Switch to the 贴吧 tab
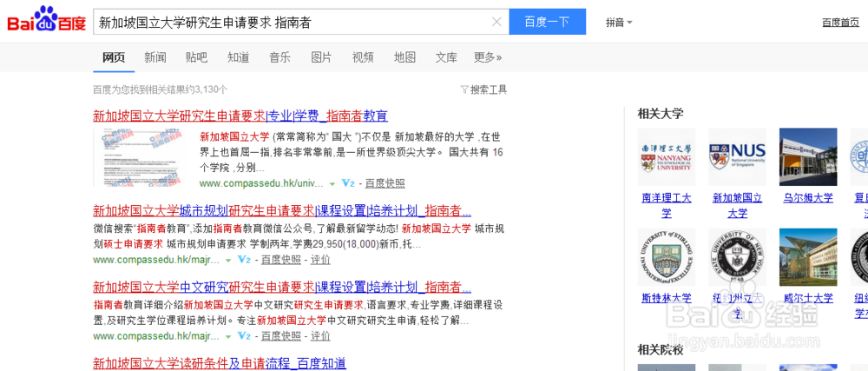The image size is (868, 371). point(196,57)
